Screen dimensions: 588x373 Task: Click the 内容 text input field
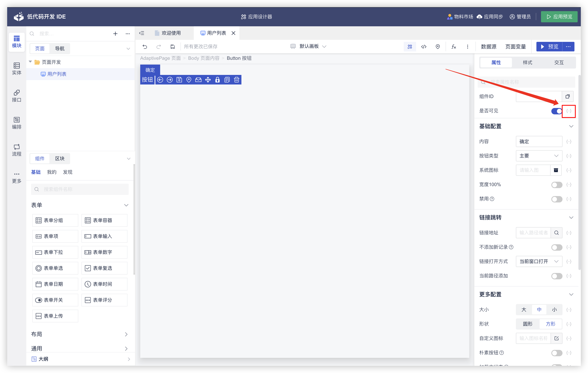539,141
